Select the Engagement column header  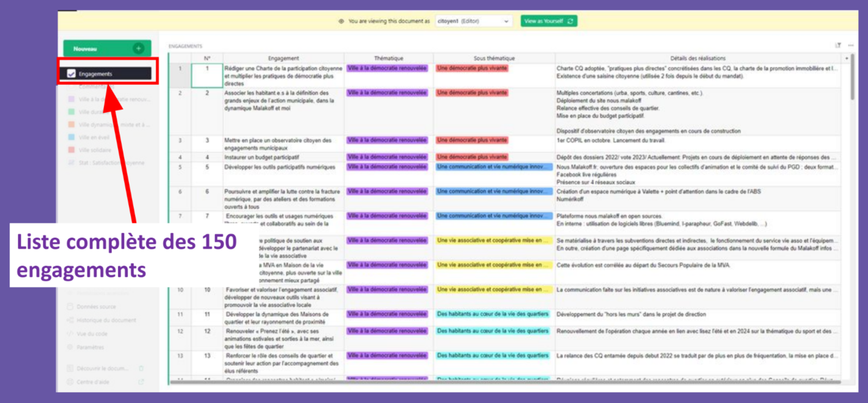coord(283,58)
